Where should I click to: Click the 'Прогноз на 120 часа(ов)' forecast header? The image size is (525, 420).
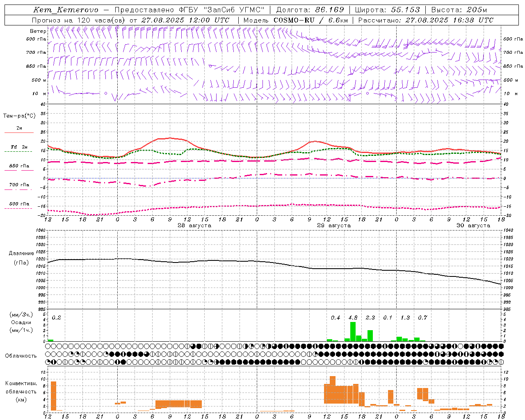[79, 20]
